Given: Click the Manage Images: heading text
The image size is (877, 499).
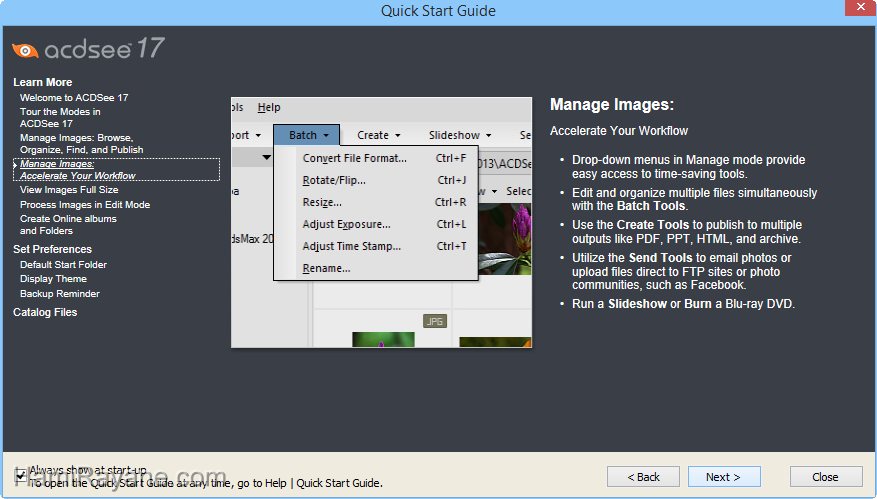Looking at the screenshot, I should [x=612, y=105].
